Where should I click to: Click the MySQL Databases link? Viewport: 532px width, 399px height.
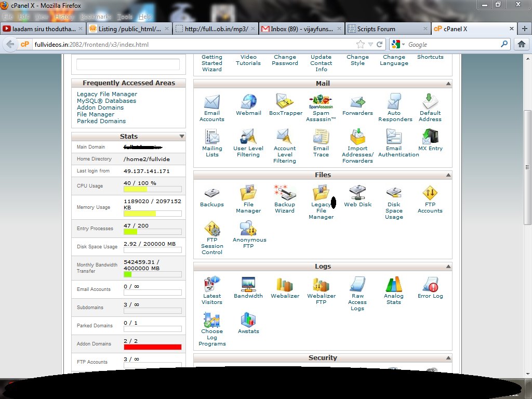point(107,101)
